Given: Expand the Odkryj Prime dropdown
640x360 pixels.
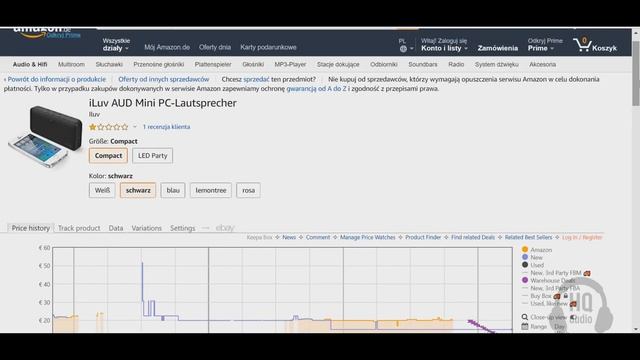Looking at the screenshot, I should [544, 44].
